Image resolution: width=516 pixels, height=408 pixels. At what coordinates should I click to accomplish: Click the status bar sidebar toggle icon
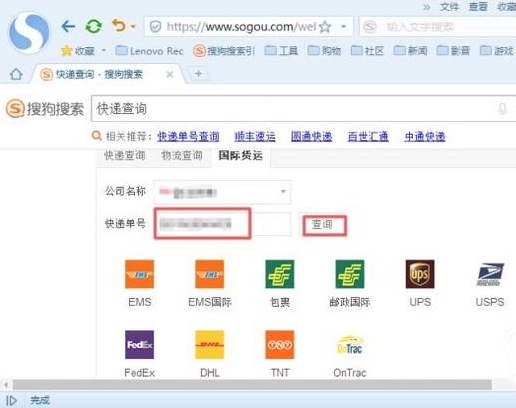(x=11, y=400)
